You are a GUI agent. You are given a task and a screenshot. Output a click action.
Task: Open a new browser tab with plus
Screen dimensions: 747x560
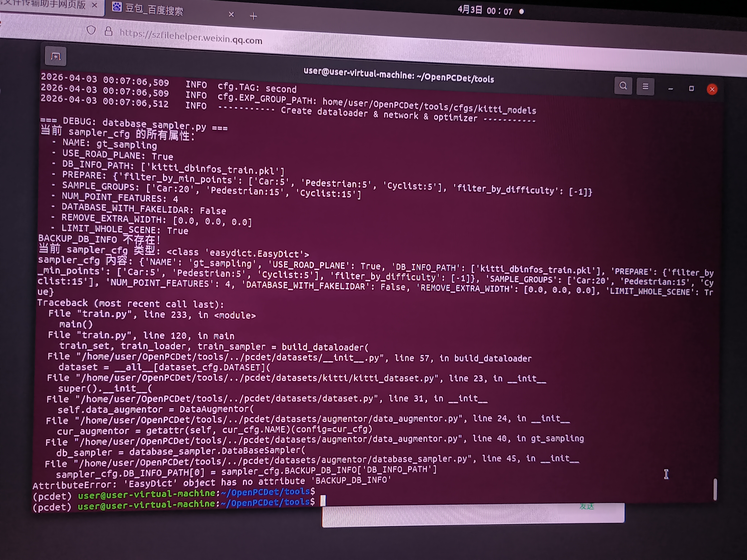(x=253, y=16)
